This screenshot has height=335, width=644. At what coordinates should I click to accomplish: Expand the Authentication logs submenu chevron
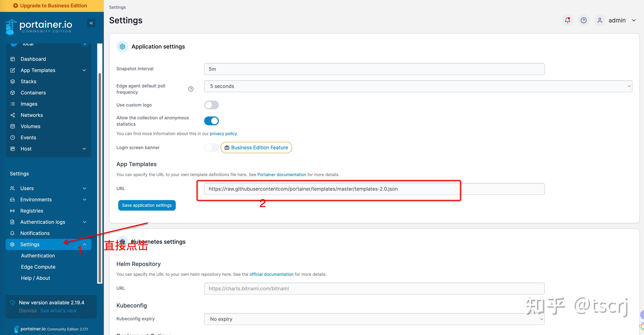[85, 222]
